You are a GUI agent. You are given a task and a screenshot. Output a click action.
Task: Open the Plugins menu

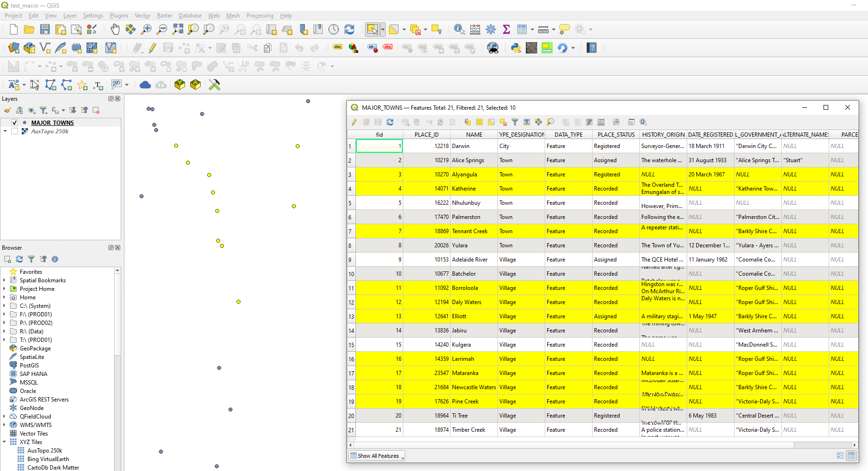[119, 16]
